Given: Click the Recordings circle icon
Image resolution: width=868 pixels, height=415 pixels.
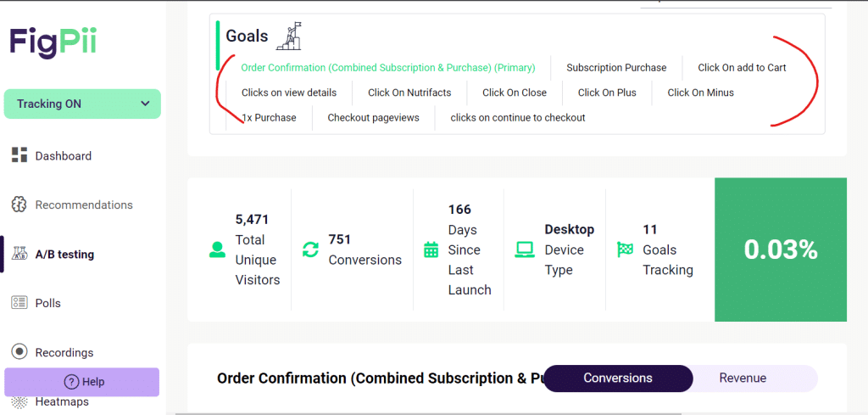Looking at the screenshot, I should (19, 352).
